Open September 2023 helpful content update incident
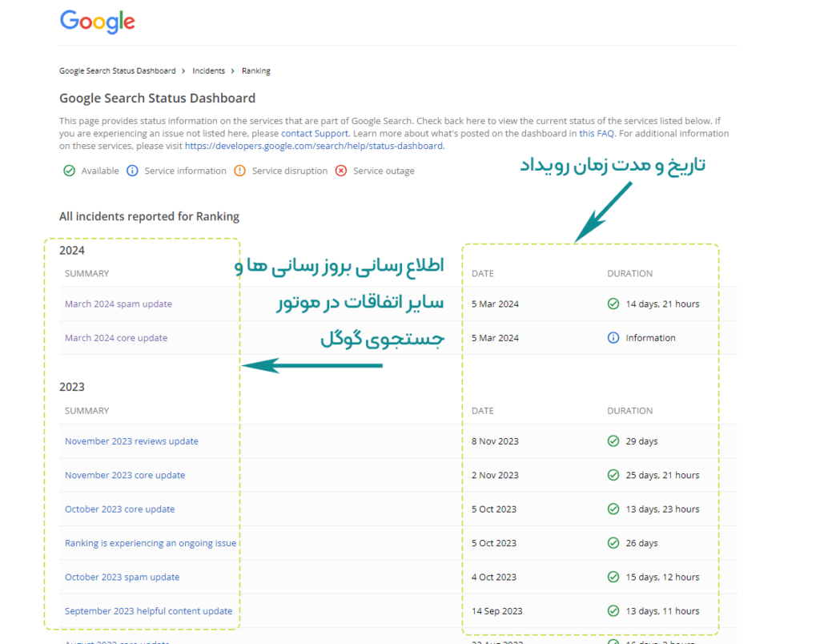This screenshot has width=820, height=644. (148, 611)
